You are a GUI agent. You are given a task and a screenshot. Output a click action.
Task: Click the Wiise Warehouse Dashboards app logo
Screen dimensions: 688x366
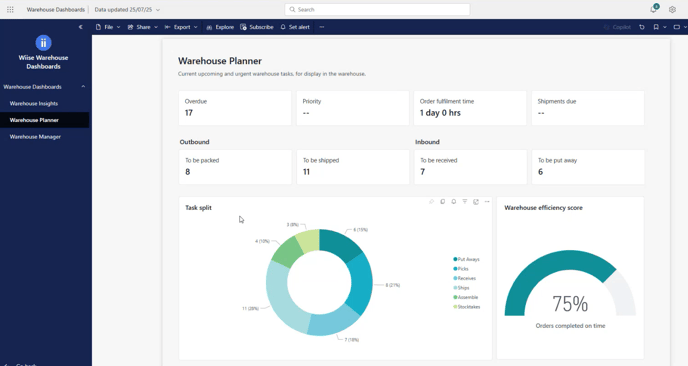point(43,43)
